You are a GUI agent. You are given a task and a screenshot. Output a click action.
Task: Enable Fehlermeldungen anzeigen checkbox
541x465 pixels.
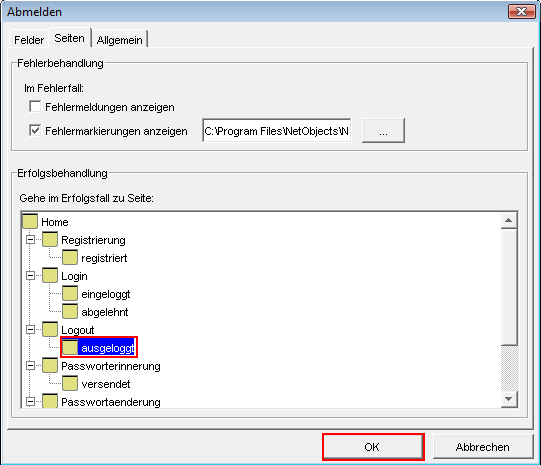[x=35, y=107]
